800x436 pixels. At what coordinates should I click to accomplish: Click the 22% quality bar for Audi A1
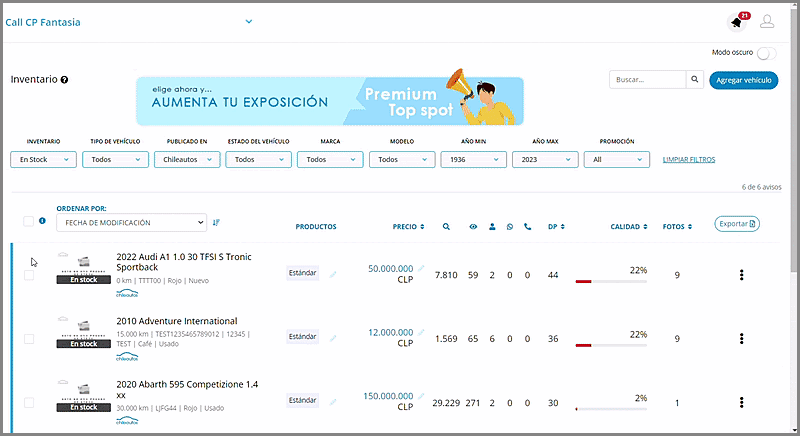tap(611, 281)
